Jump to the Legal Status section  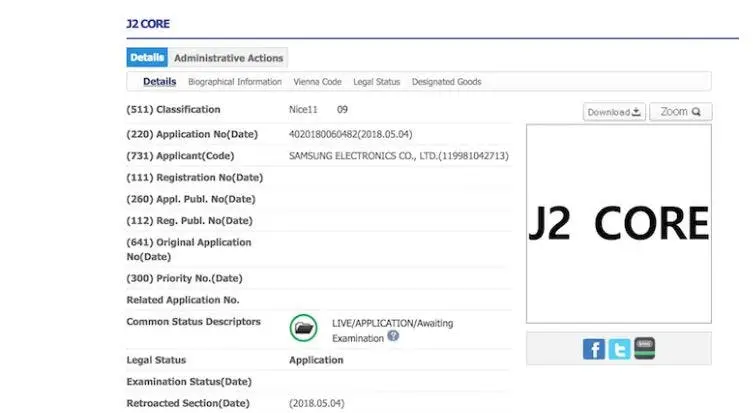point(376,82)
